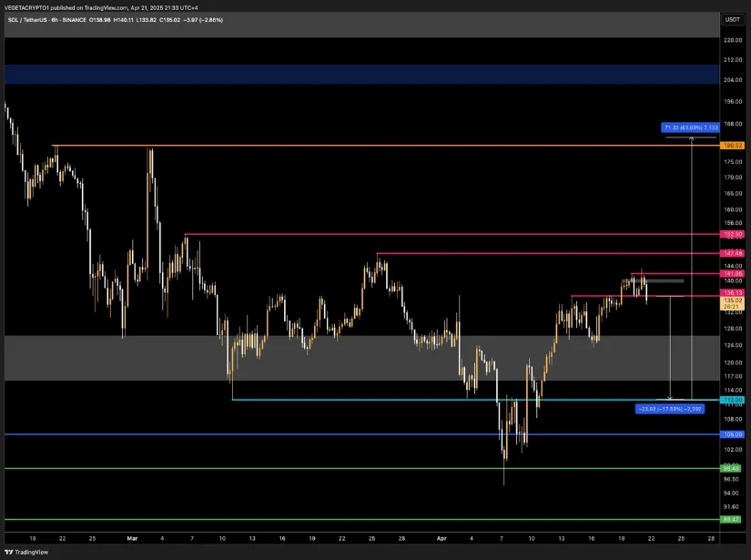Open the USDT currency selector
The image size is (751, 560).
[732, 19]
